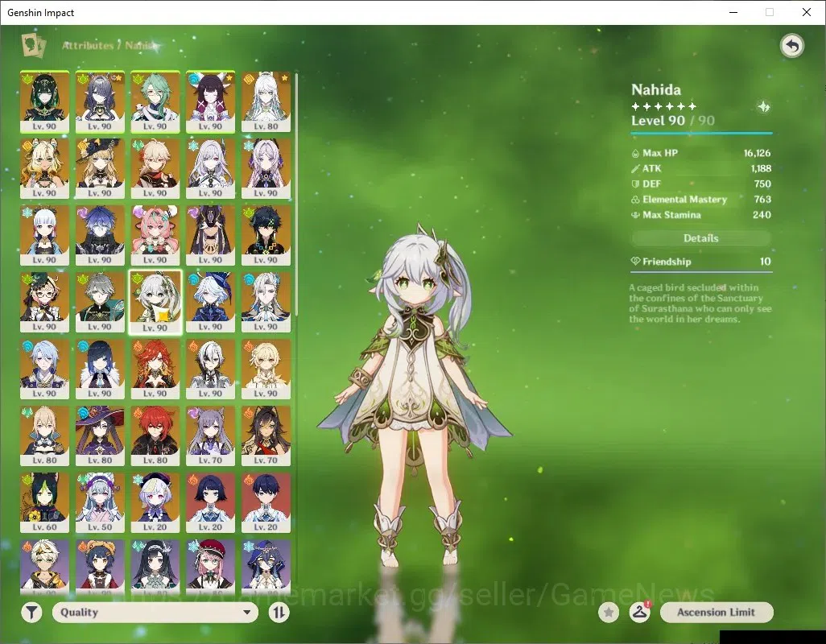826x644 pixels.
Task: Select Xilonen's portrait
Action: 45,169
